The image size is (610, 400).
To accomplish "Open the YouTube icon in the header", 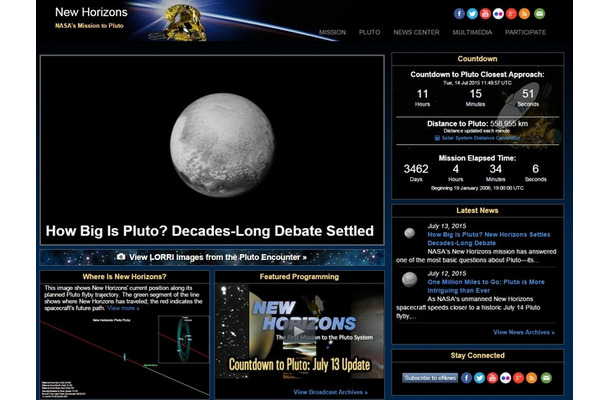I will (x=485, y=14).
